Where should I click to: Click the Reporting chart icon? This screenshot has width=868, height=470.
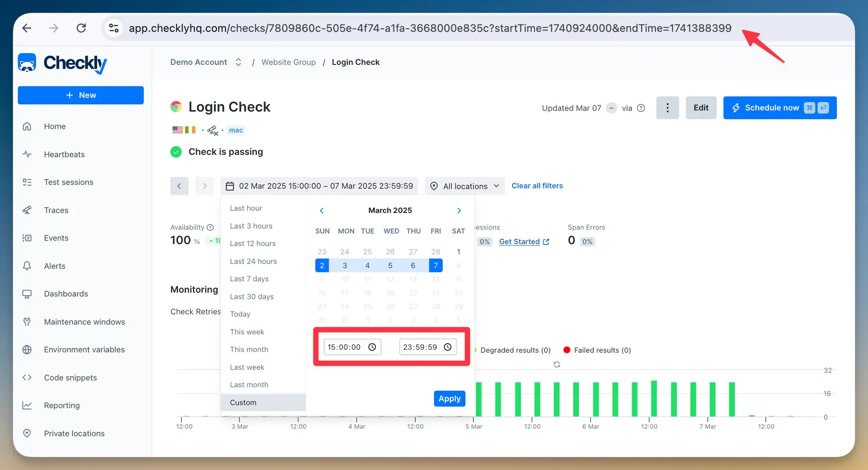pos(27,406)
